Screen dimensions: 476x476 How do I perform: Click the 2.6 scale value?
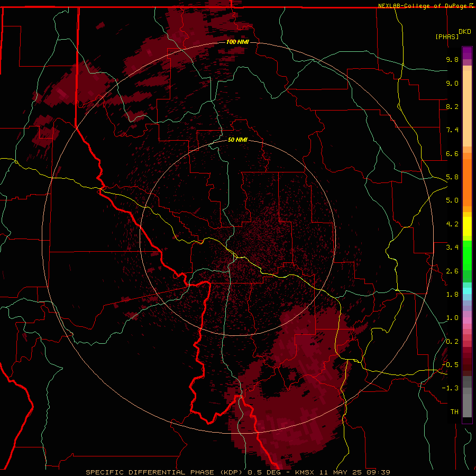[452, 271]
